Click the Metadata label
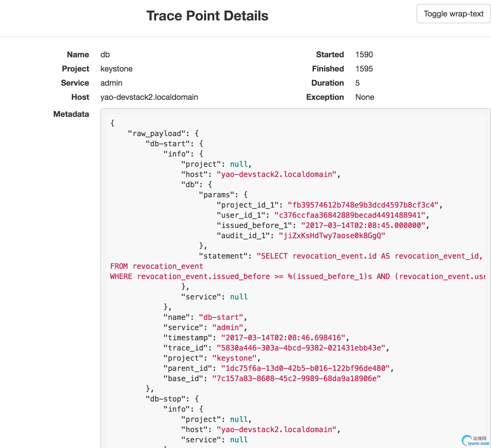This screenshot has height=448, width=491. pos(71,114)
